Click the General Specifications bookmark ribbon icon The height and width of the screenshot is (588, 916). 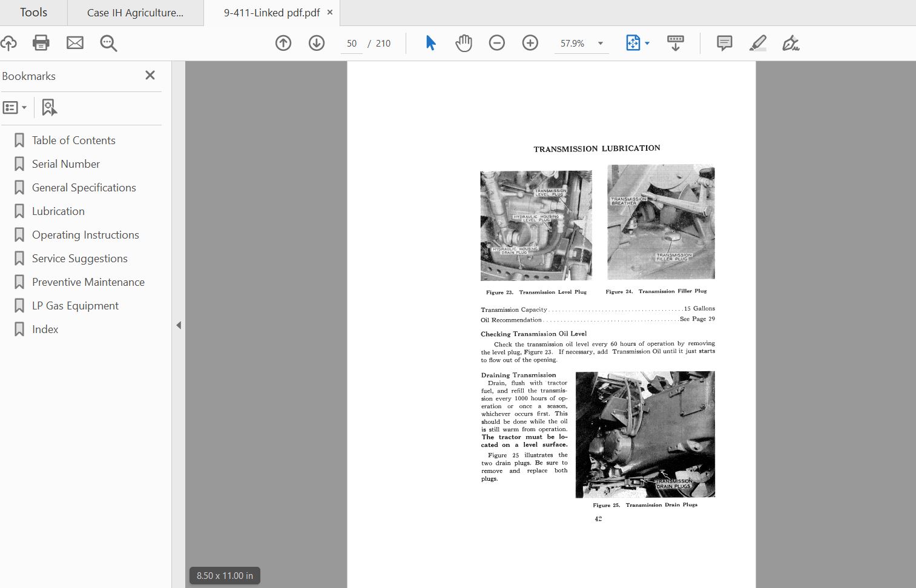(x=19, y=188)
